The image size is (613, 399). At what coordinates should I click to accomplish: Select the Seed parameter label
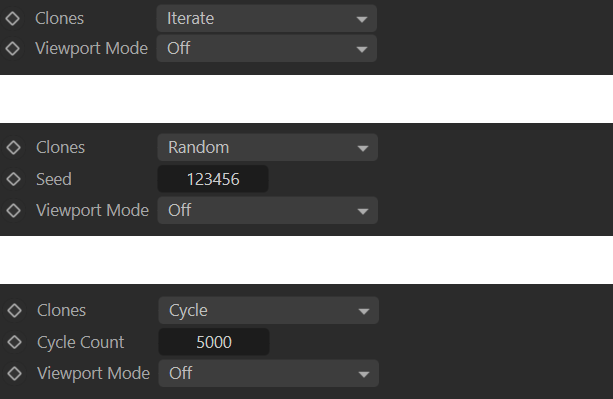tap(54, 179)
